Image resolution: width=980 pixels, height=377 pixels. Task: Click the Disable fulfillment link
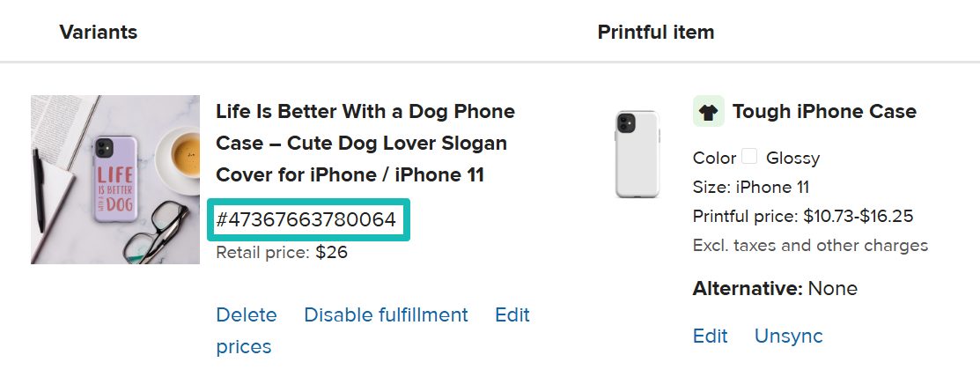click(x=386, y=315)
